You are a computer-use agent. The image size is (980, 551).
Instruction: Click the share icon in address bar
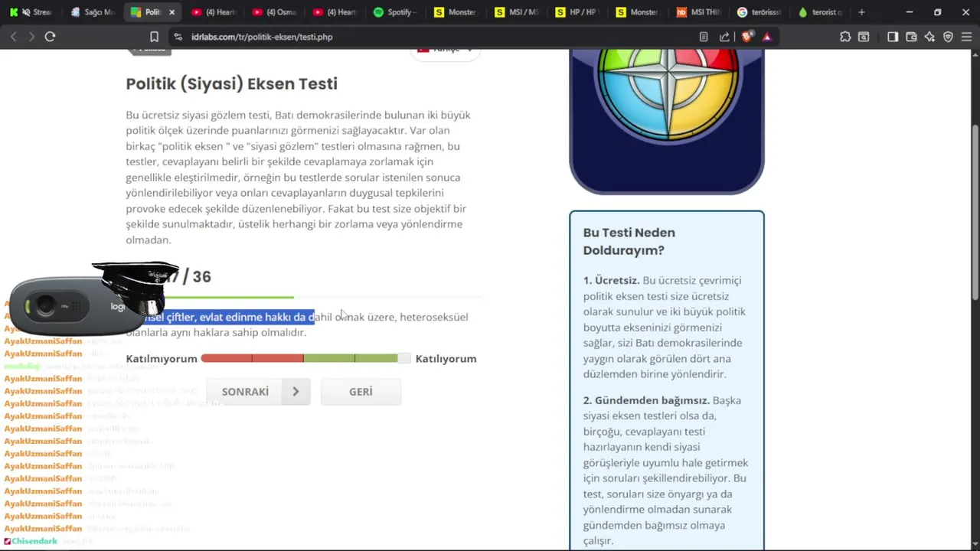click(724, 37)
